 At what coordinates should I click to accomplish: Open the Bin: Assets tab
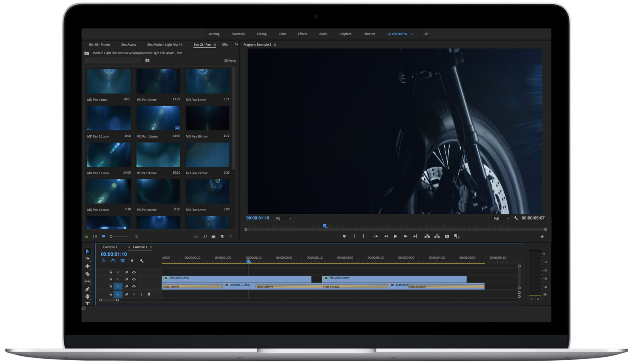click(x=128, y=44)
